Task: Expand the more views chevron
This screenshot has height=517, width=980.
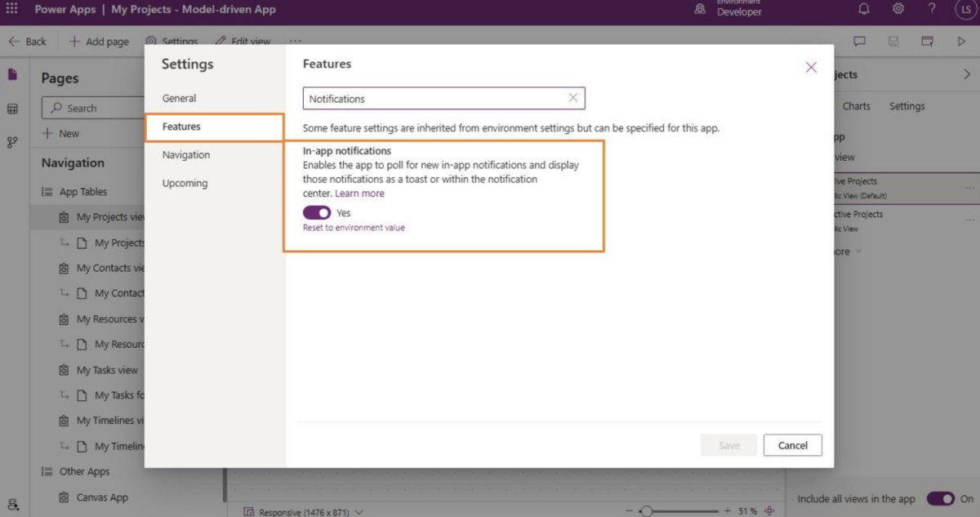Action: (x=857, y=252)
